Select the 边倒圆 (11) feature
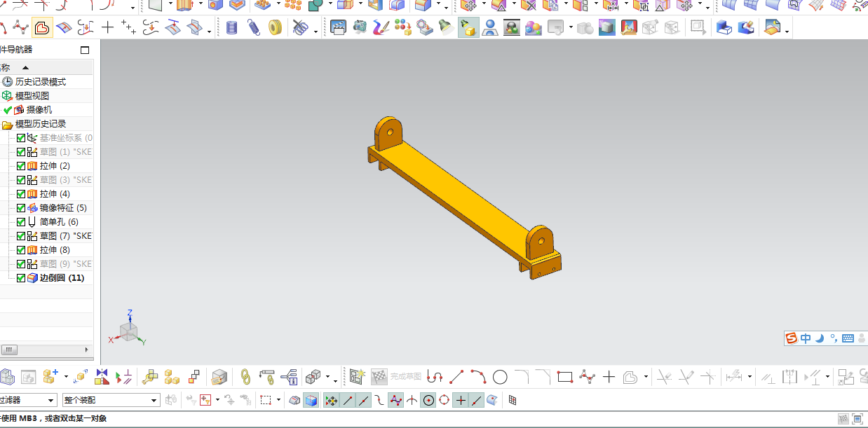 pyautogui.click(x=62, y=278)
